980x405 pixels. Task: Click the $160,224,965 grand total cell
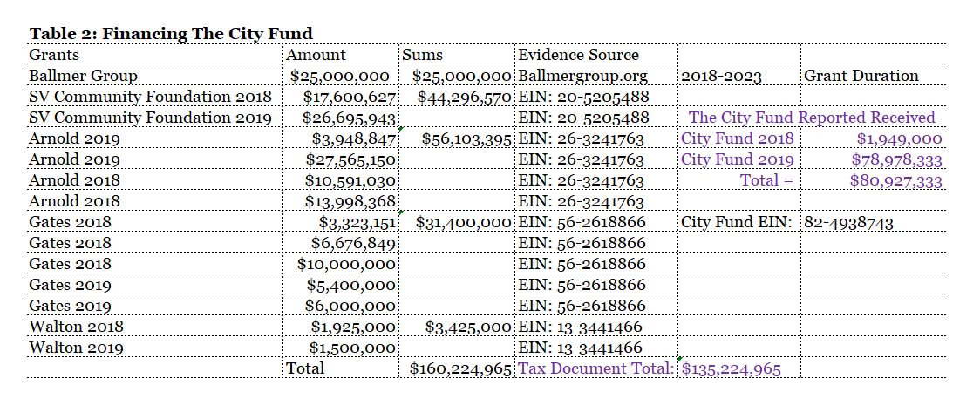460,368
